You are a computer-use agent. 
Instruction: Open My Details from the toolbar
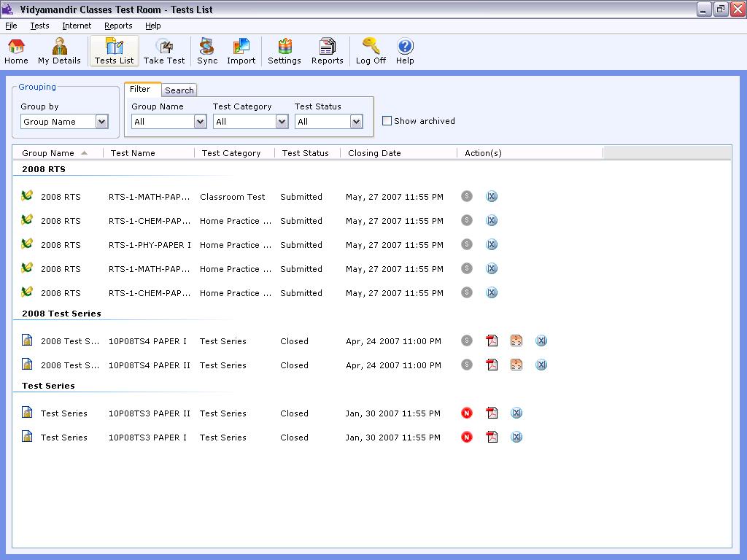pos(60,52)
